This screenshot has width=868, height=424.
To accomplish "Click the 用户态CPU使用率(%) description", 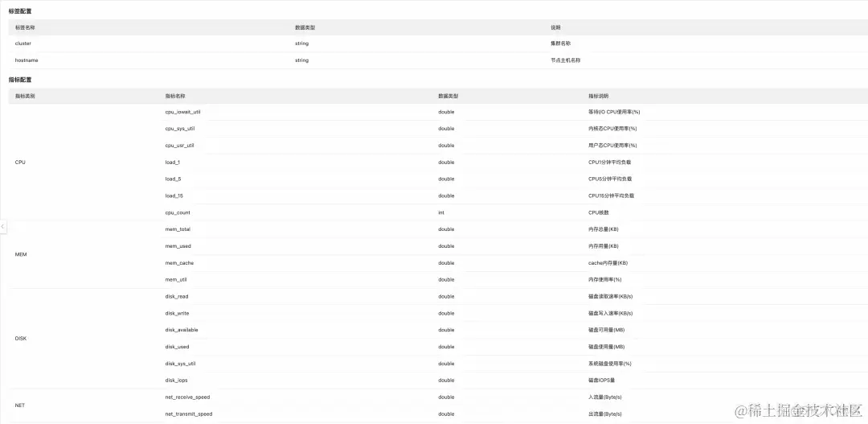I will pyautogui.click(x=612, y=145).
